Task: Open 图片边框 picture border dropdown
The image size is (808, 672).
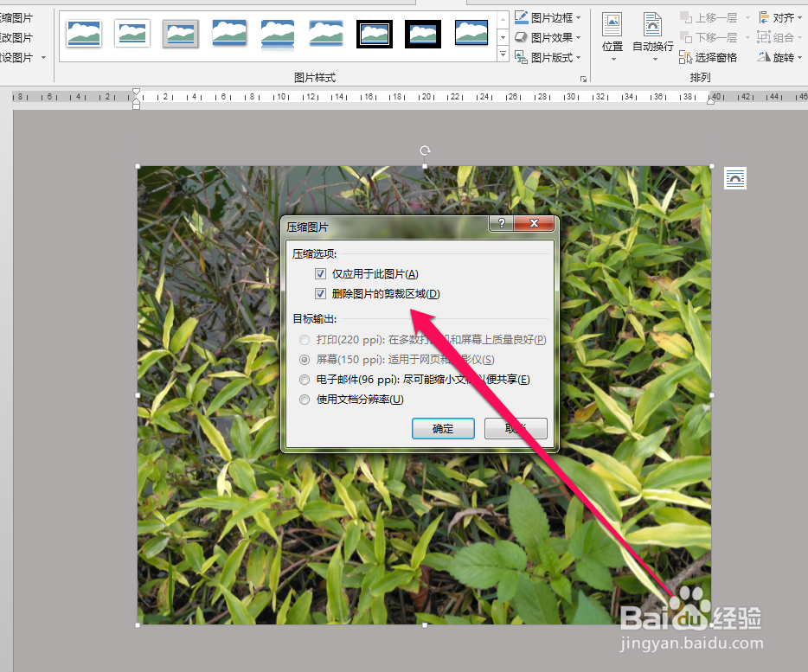Action: click(548, 18)
